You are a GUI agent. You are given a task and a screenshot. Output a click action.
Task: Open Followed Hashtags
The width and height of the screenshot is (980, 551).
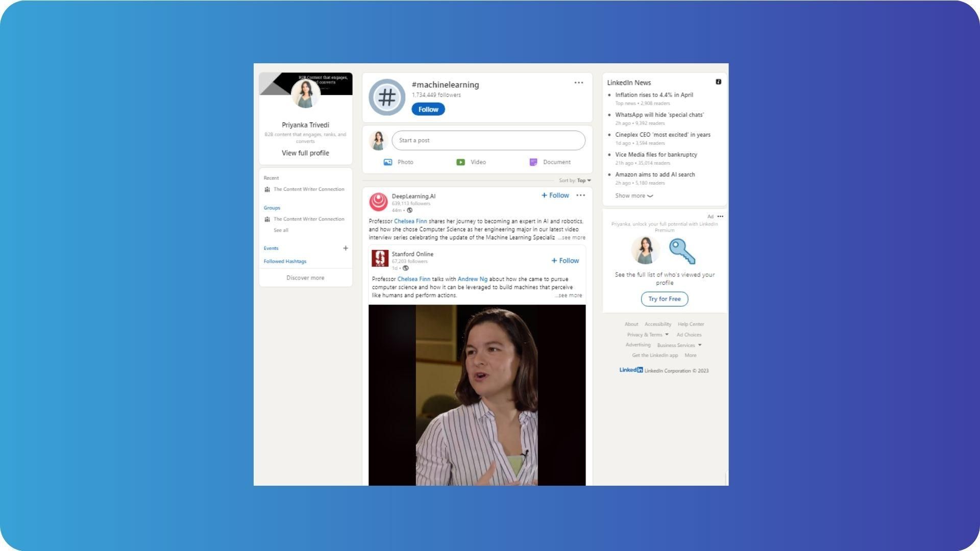285,262
